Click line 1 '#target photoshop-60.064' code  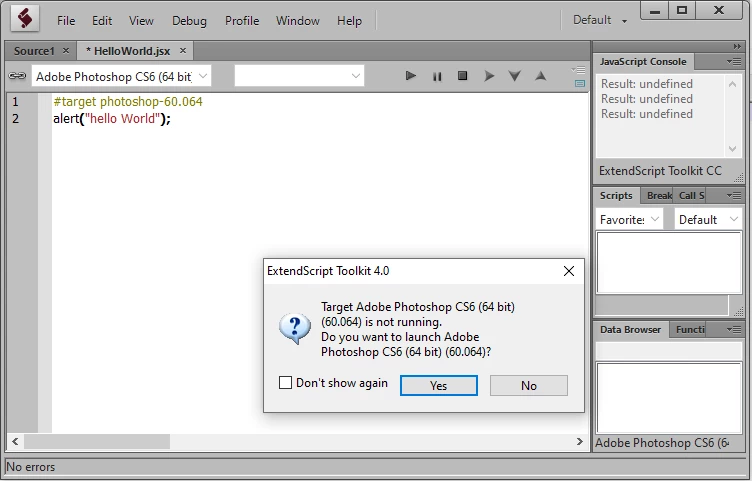click(x=128, y=102)
